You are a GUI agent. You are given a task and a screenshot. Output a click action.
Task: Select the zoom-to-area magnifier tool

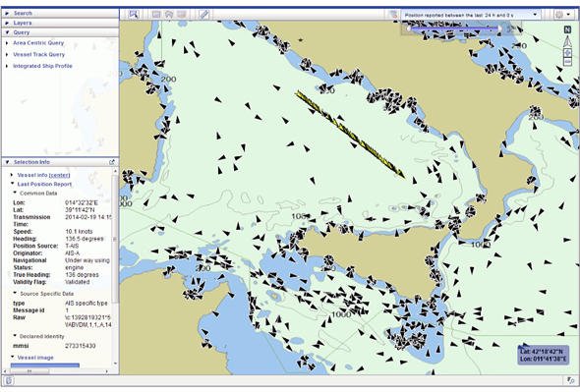pos(134,15)
